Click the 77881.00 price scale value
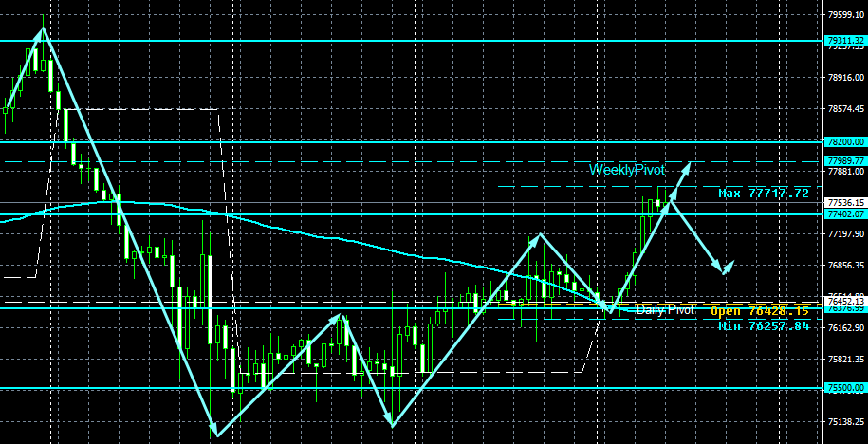Screen dimensions: 868x444 [x=846, y=172]
